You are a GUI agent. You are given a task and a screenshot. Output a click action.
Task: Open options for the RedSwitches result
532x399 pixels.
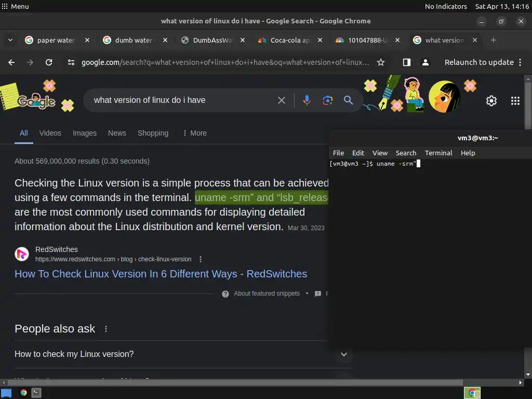click(x=201, y=259)
